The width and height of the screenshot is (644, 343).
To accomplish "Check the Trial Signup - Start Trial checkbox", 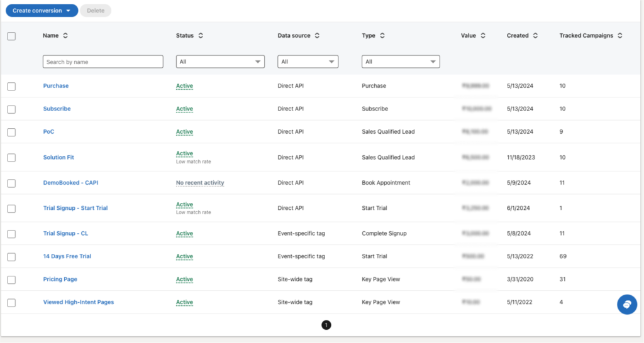I will coord(11,209).
